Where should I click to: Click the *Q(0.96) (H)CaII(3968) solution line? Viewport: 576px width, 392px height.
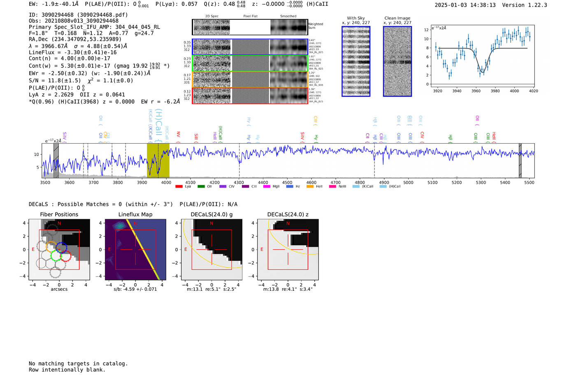pos(105,102)
